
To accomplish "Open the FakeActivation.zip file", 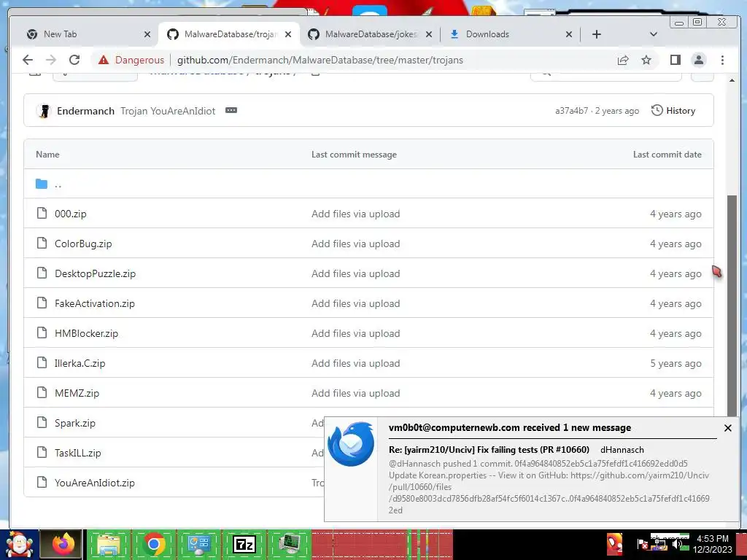I will 95,304.
